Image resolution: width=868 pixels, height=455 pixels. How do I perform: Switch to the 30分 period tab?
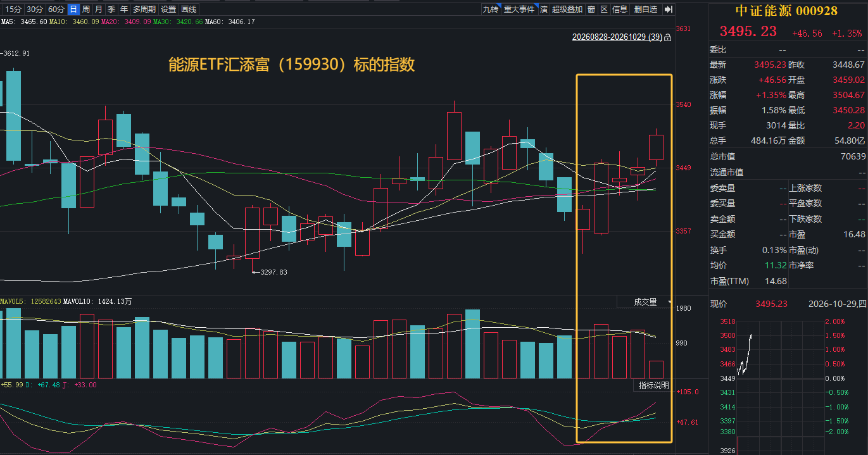pos(34,9)
